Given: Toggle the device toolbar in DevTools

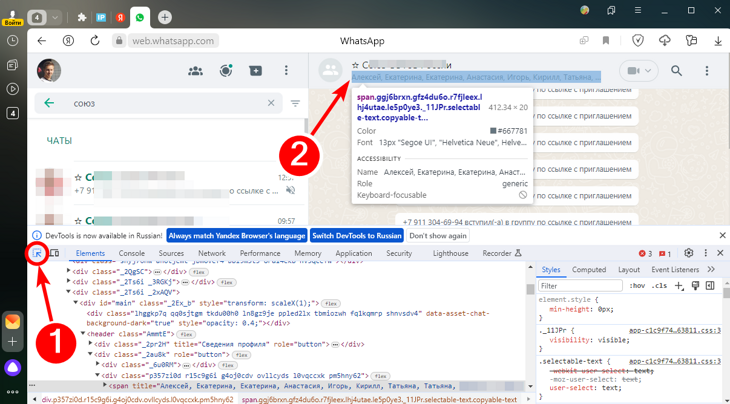Looking at the screenshot, I should point(54,253).
